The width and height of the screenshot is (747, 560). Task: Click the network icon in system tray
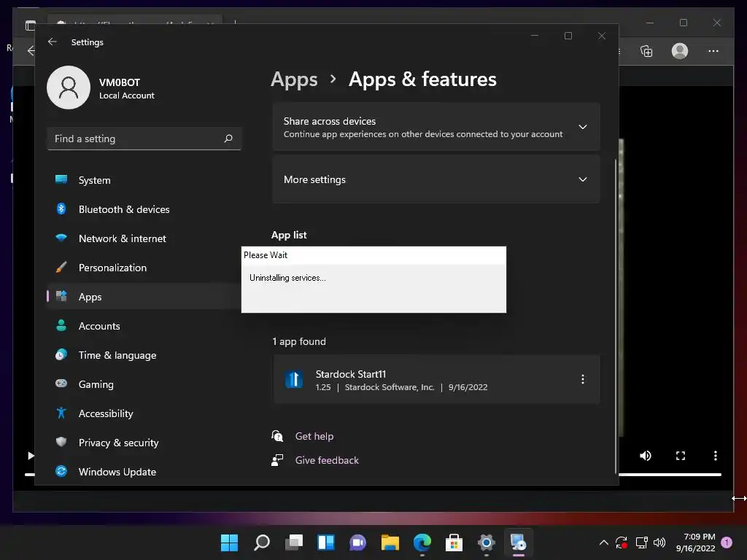click(x=641, y=542)
